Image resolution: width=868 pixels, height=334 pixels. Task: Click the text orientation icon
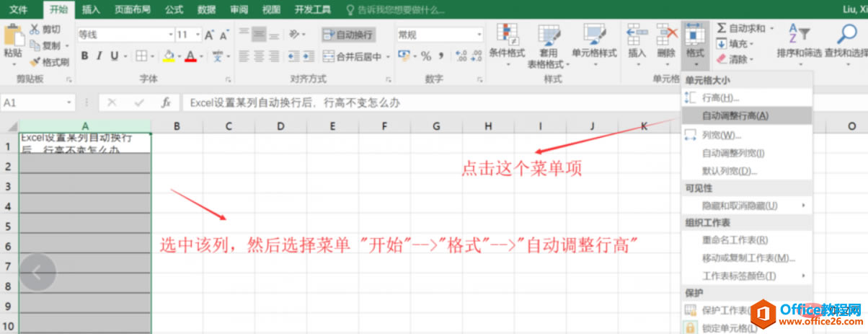click(x=294, y=34)
